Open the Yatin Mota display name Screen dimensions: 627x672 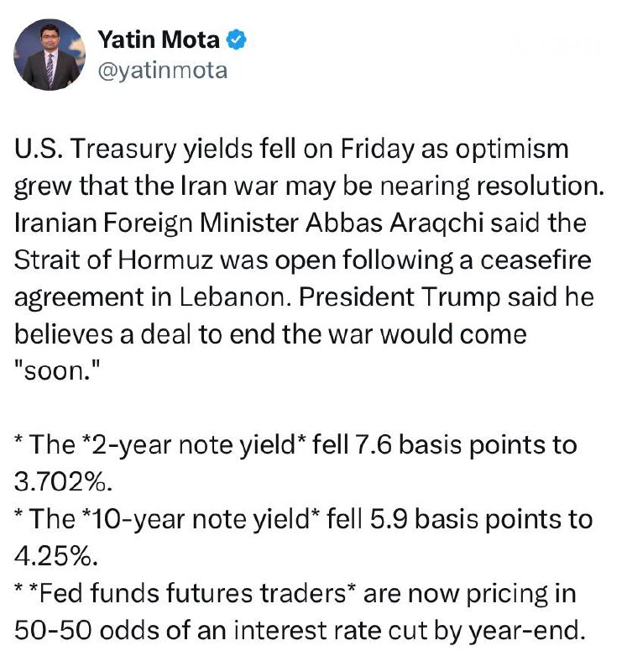point(159,39)
